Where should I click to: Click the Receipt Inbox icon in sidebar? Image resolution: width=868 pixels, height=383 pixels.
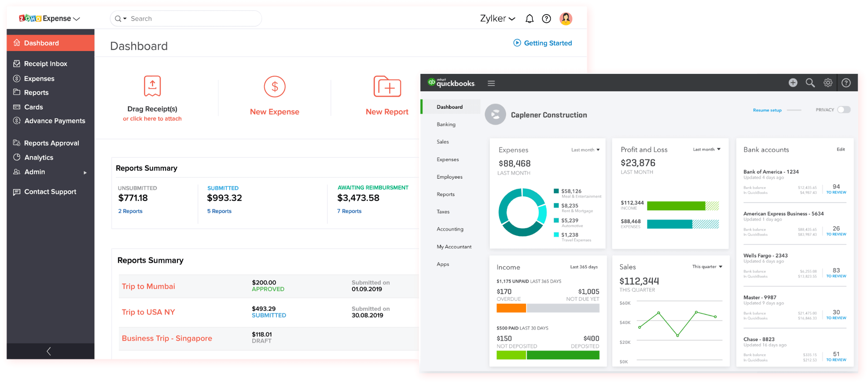(x=17, y=63)
